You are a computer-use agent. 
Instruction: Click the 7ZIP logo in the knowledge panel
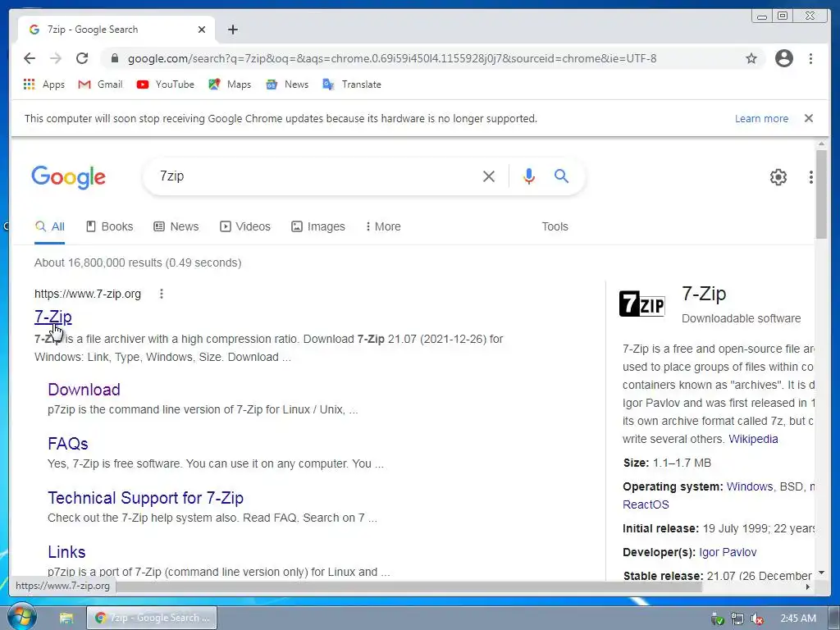pos(641,304)
